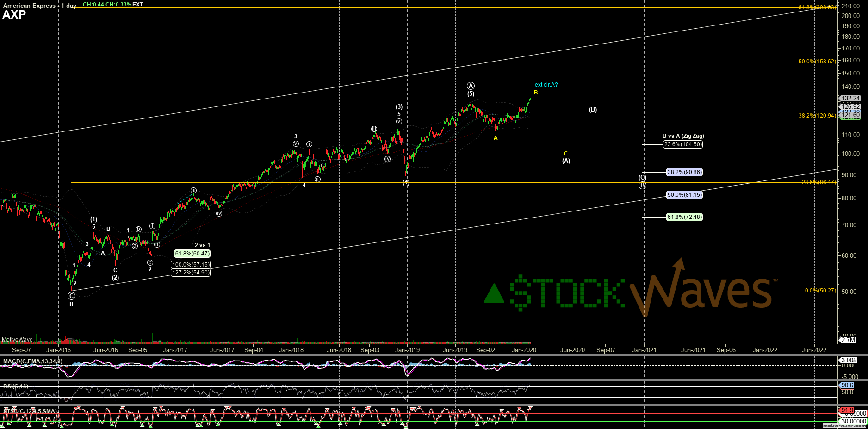Select the American Express 1 day title
The width and height of the screenshot is (868, 429).
click(x=40, y=6)
